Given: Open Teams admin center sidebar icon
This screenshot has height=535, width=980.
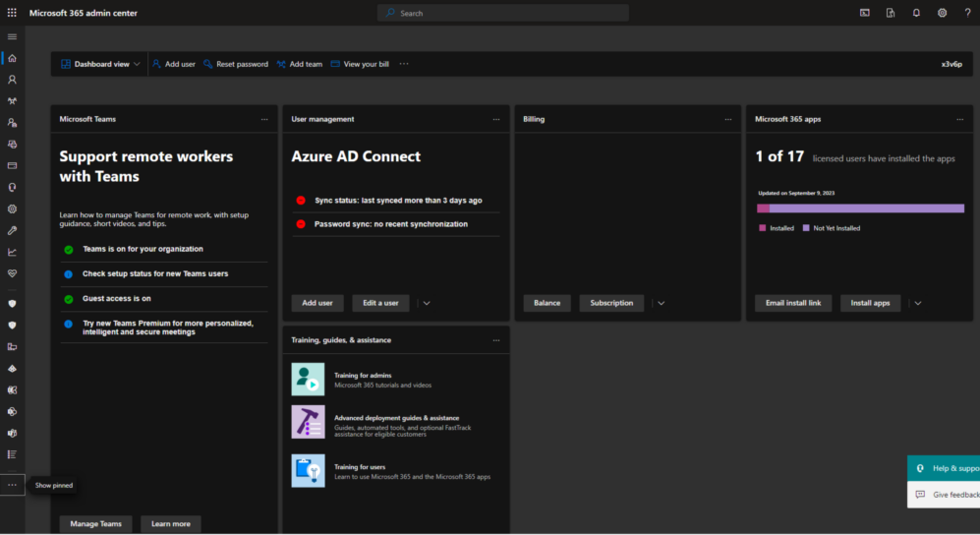Looking at the screenshot, I should [x=12, y=433].
